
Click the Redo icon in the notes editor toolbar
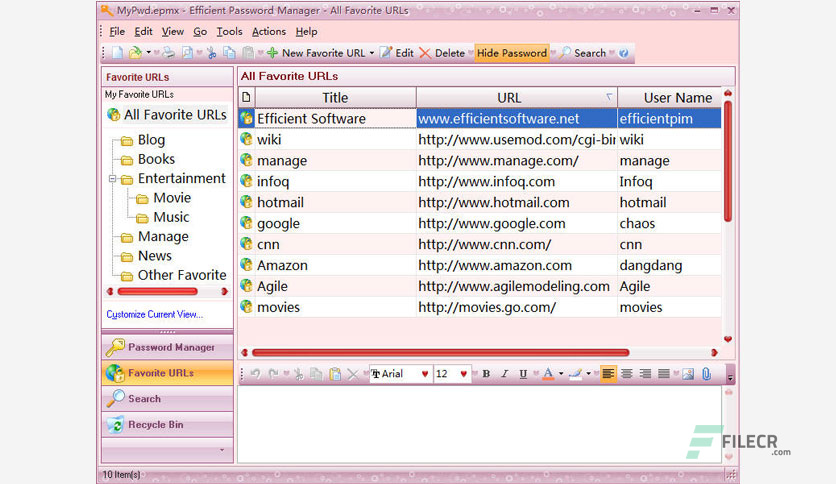coord(274,374)
